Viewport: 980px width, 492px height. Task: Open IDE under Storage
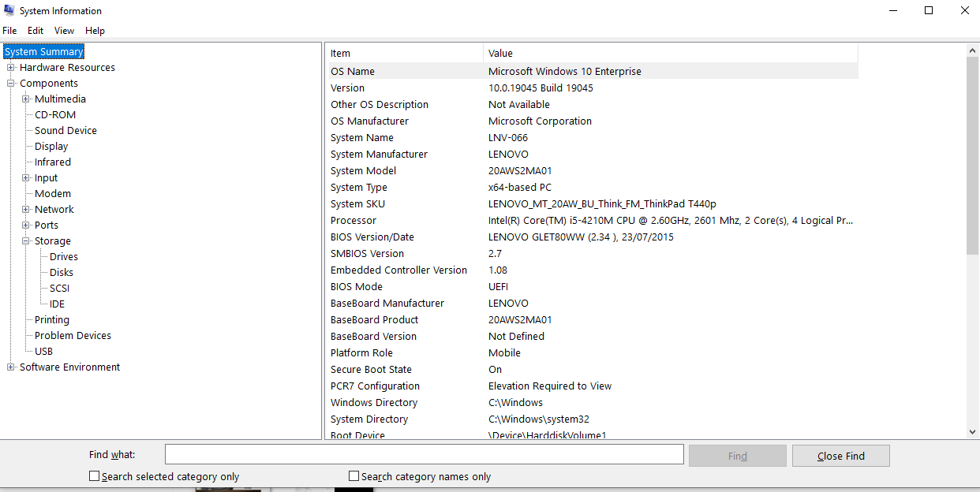pos(57,304)
